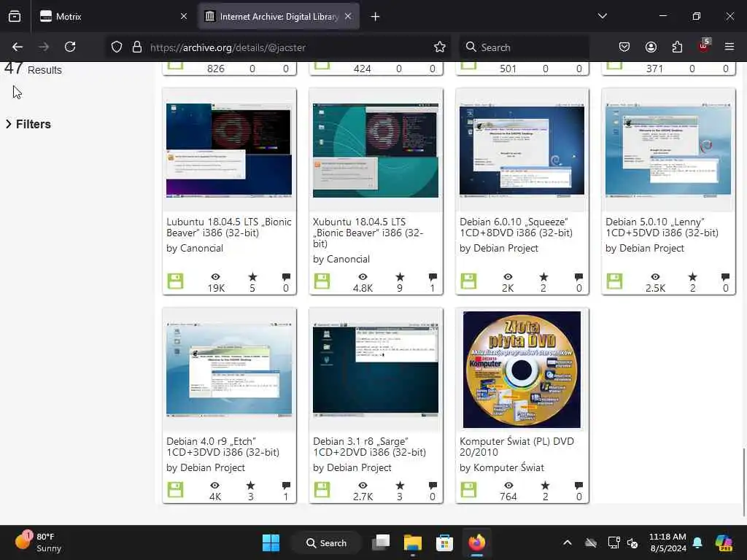Click the views eye icon on Debian Lenny card
The image size is (747, 560).
(x=656, y=276)
